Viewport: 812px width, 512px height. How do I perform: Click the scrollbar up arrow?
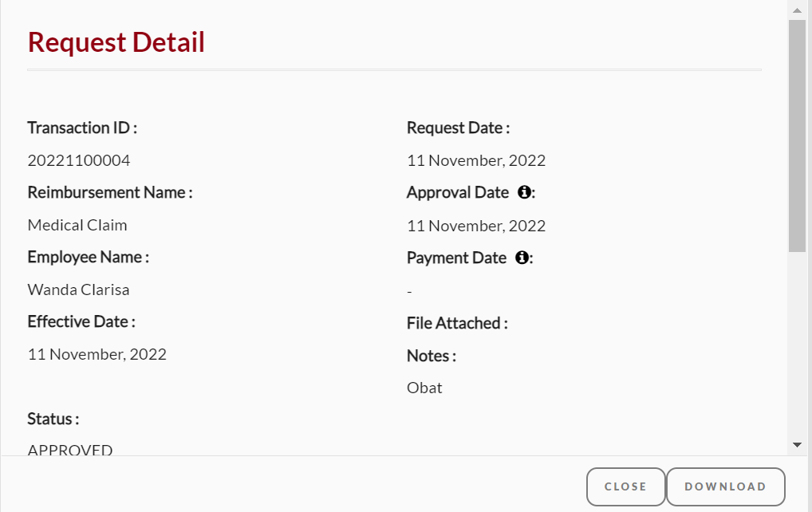pyautogui.click(x=797, y=10)
